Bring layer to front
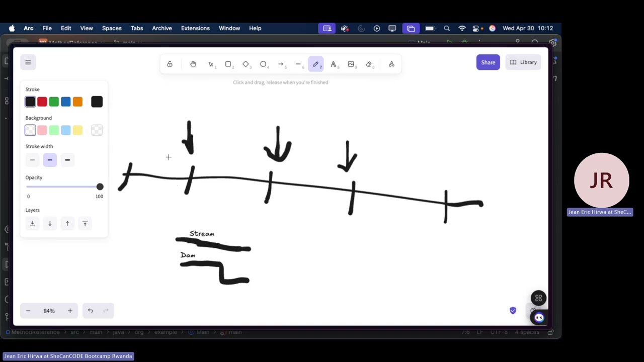 85,224
